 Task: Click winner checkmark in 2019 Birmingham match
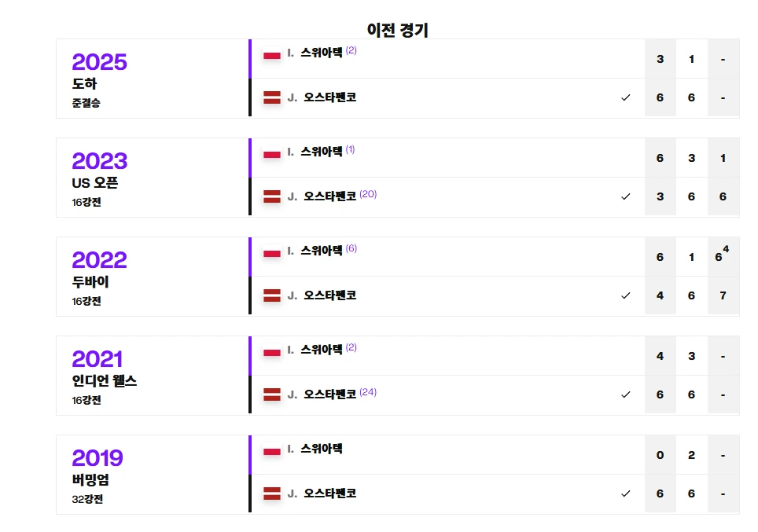pos(626,493)
